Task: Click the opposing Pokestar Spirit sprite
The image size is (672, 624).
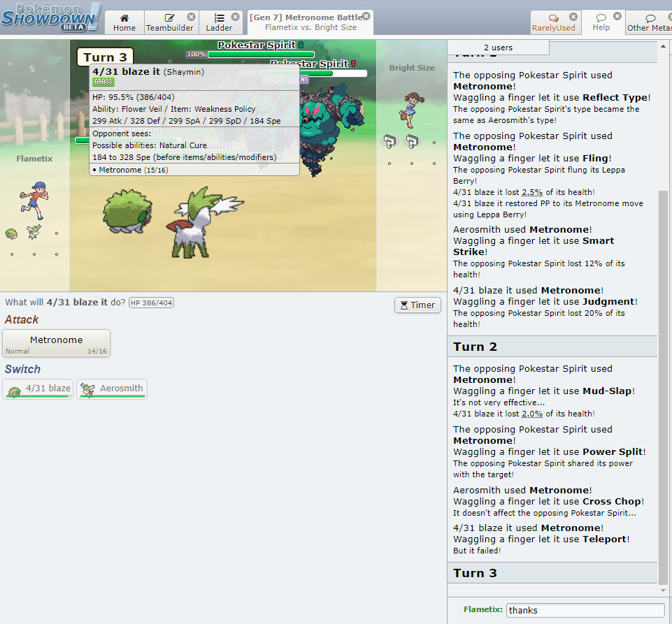Action: tap(330, 129)
